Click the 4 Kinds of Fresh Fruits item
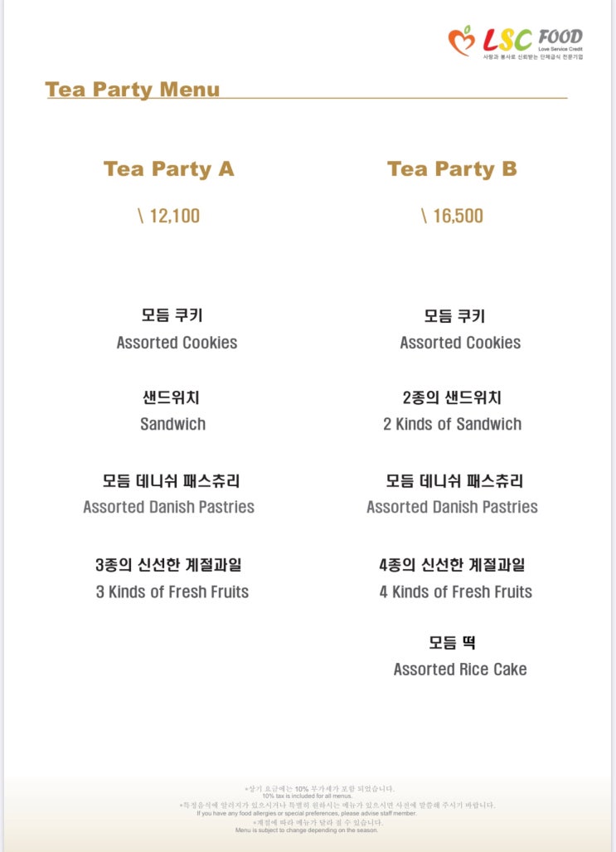The image size is (616, 852). pyautogui.click(x=456, y=592)
